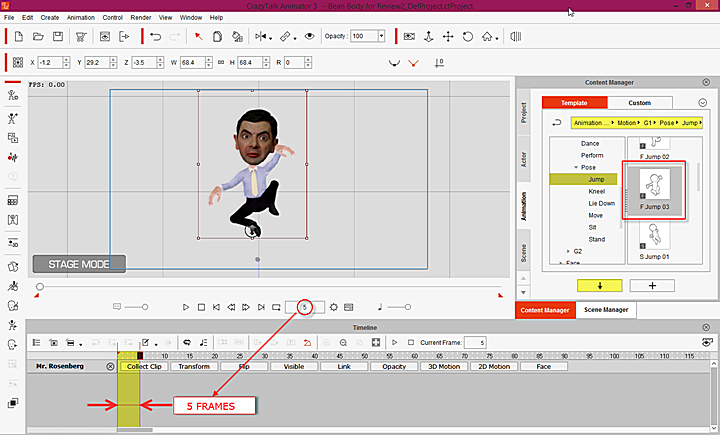Click the Transform track button

(x=194, y=366)
